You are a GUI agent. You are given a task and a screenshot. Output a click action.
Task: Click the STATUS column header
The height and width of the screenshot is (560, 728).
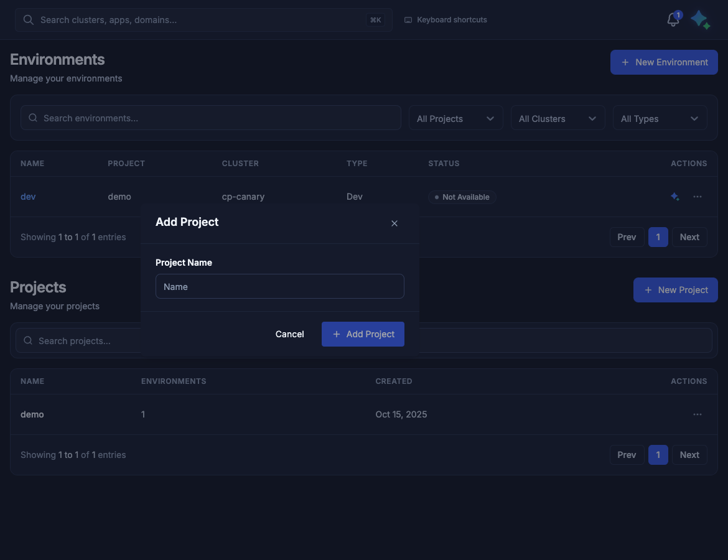coord(444,164)
